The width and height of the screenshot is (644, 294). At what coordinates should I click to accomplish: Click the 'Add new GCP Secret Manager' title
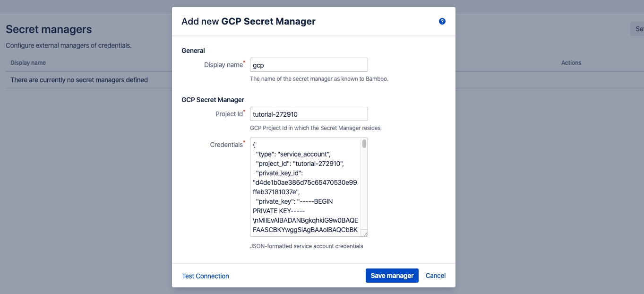pos(249,21)
